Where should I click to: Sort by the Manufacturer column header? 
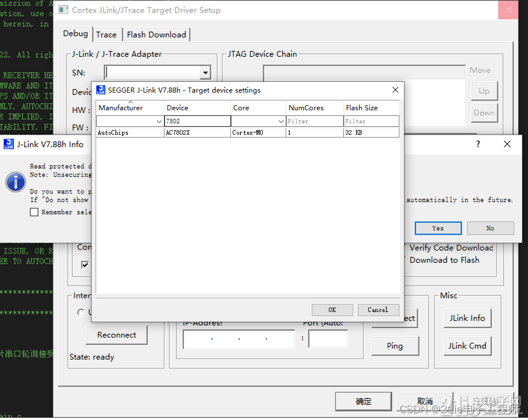[130, 107]
